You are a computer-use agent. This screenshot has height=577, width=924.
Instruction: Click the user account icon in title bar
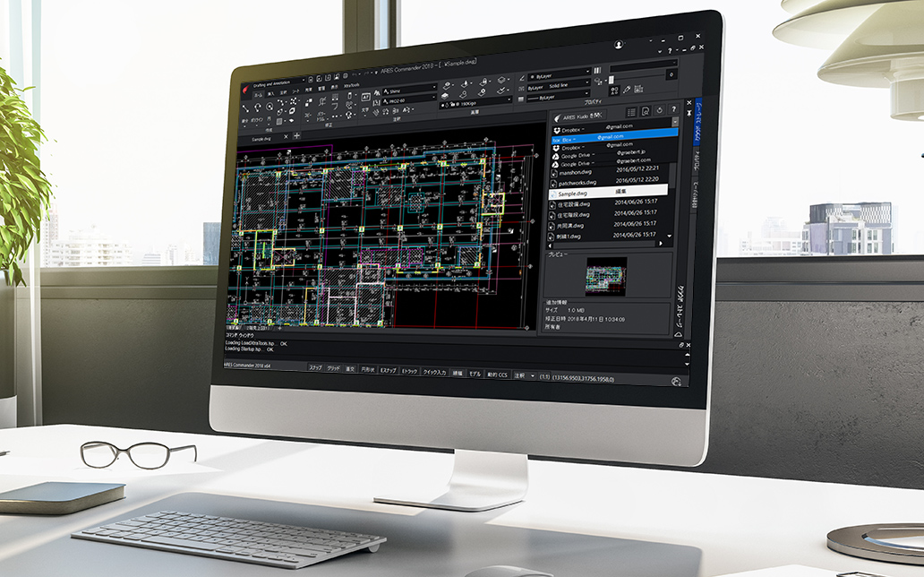[619, 45]
